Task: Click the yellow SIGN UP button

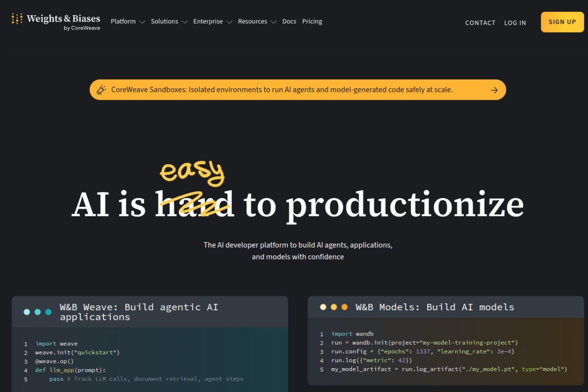Action: click(x=562, y=22)
